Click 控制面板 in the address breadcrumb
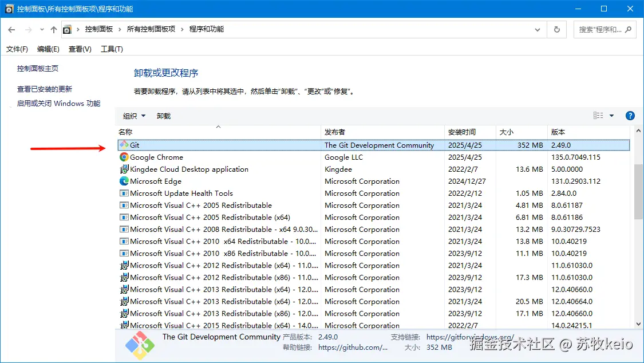Screen dimensions: 644x363 (99, 29)
